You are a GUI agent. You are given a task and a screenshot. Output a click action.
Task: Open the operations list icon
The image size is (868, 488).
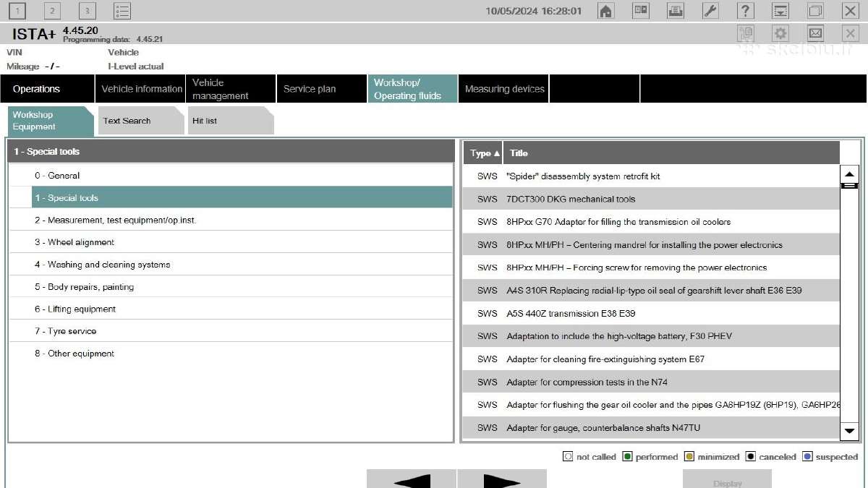(122, 10)
